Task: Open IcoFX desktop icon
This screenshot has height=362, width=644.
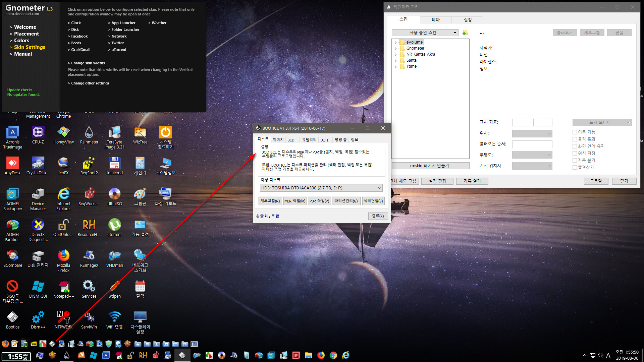Action: pos(63,166)
